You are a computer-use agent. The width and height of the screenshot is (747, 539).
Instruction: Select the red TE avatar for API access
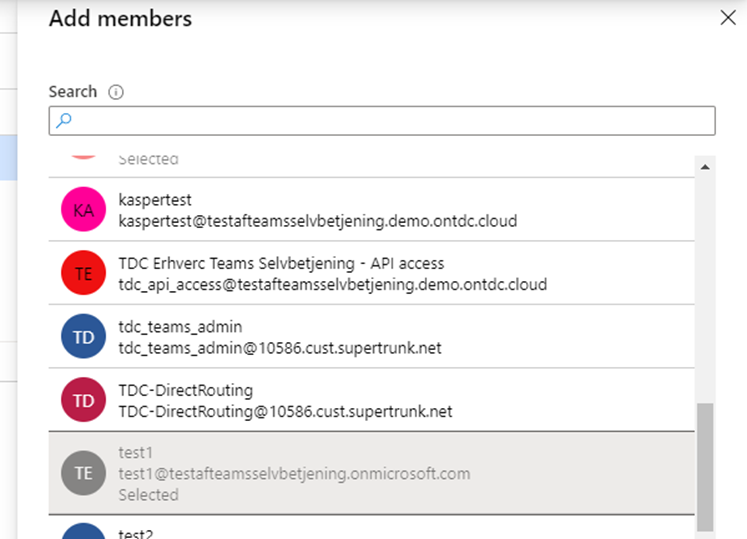click(83, 273)
